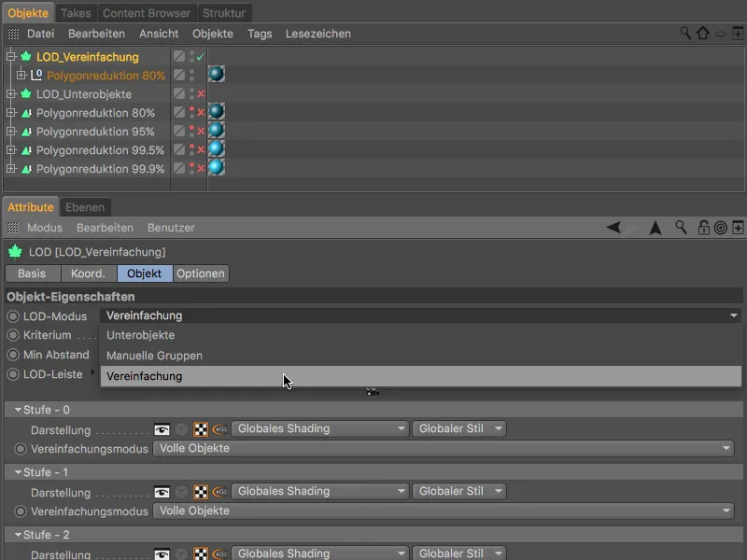Screen dimensions: 747x560
Task: Click Stufe - 0 enhanced OpenGL icon
Action: point(219,429)
